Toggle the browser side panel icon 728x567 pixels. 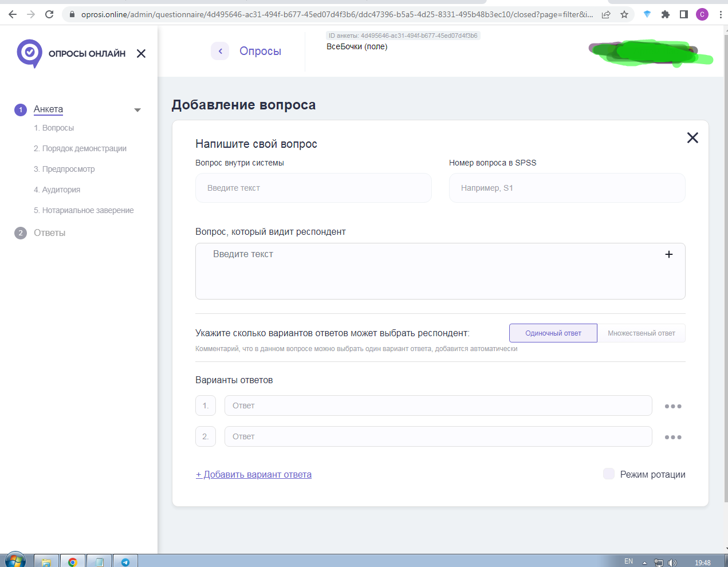click(x=683, y=14)
